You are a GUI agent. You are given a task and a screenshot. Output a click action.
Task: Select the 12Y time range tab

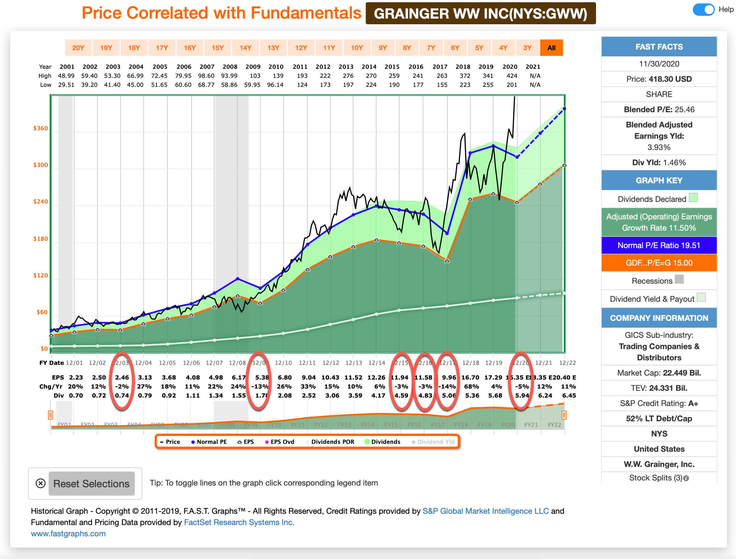[301, 48]
